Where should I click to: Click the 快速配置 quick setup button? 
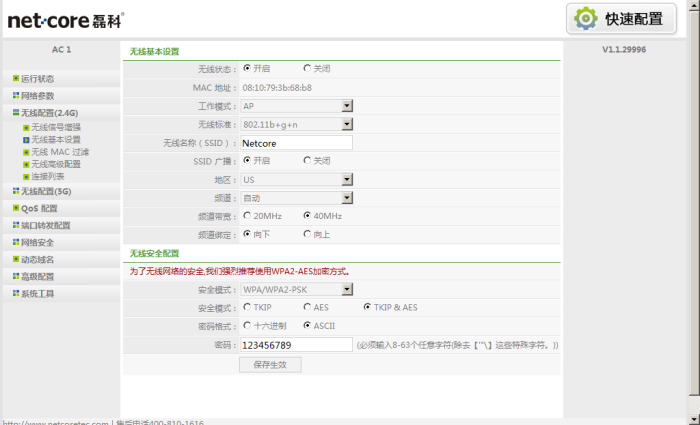(621, 19)
